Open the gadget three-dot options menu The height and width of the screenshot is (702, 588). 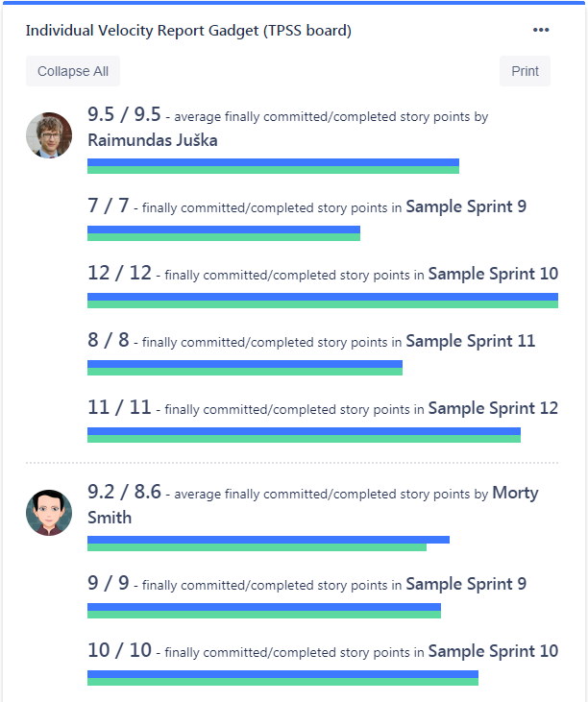541,30
